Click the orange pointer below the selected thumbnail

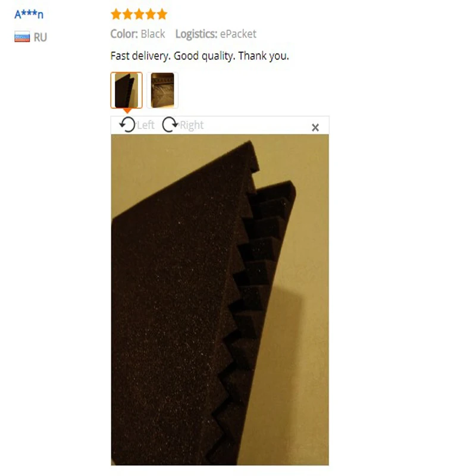click(x=127, y=111)
